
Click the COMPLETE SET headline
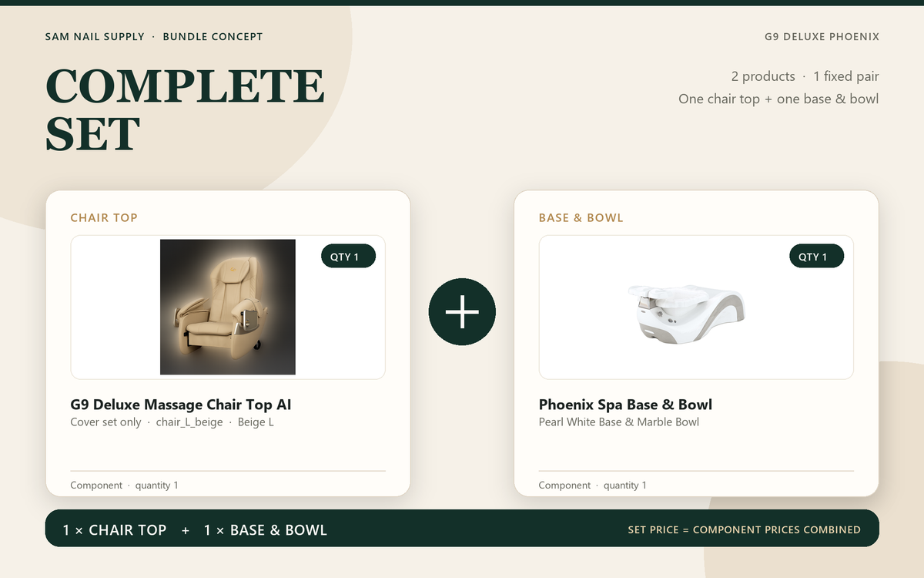pyautogui.click(x=185, y=109)
